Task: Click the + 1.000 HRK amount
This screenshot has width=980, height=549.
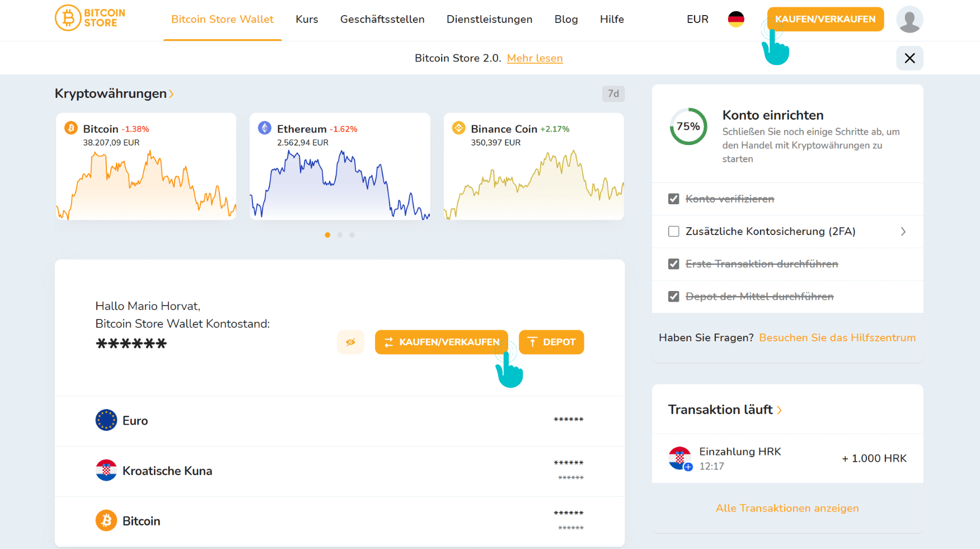Action: tap(874, 458)
